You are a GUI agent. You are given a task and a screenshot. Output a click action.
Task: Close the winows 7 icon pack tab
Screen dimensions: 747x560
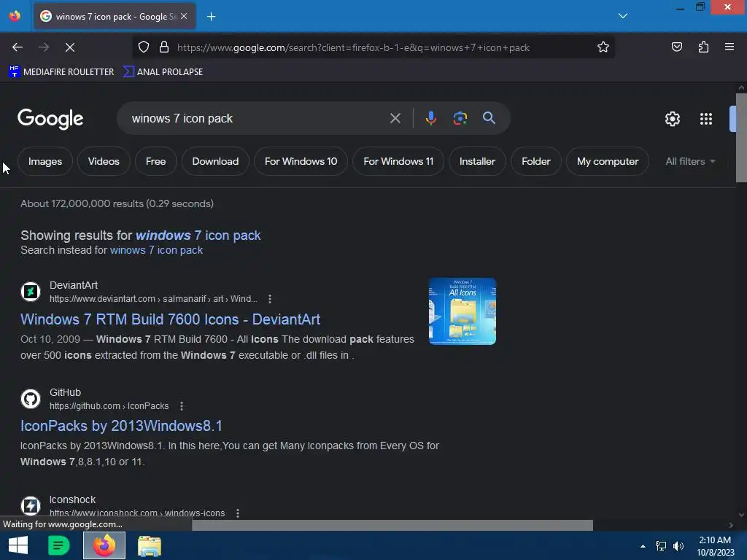(184, 16)
